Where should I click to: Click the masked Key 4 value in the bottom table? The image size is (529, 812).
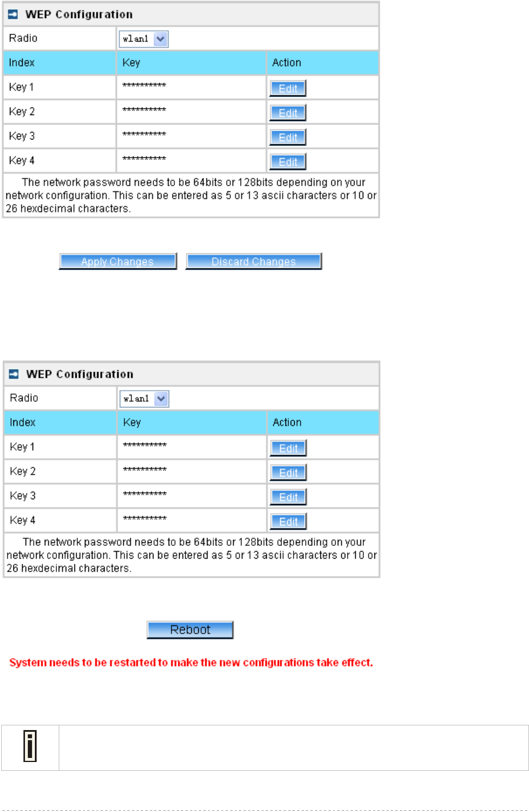point(145,518)
